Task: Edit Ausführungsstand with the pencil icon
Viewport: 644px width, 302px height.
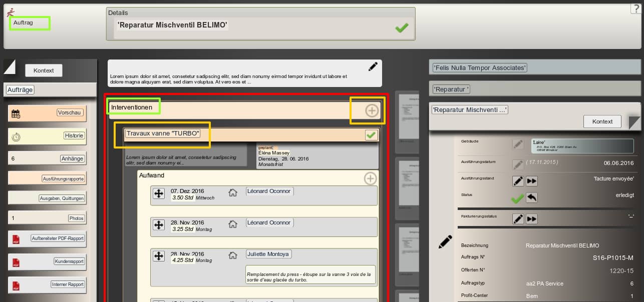Action: click(x=518, y=181)
